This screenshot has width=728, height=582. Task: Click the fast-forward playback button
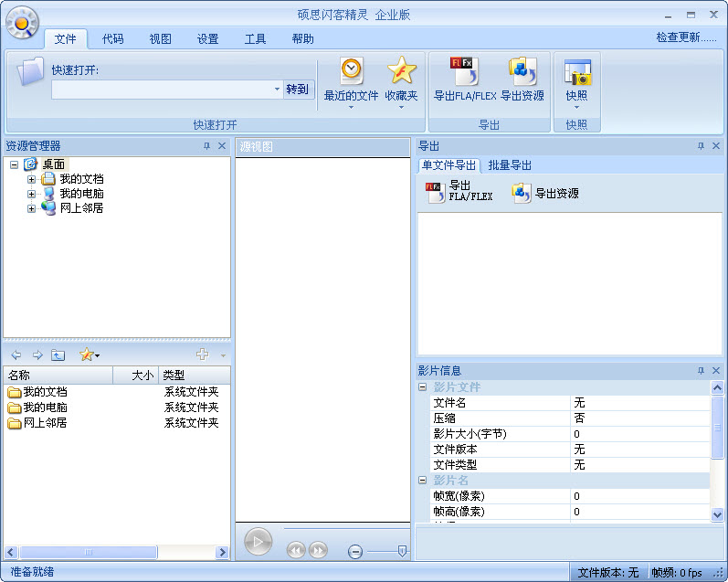click(318, 550)
